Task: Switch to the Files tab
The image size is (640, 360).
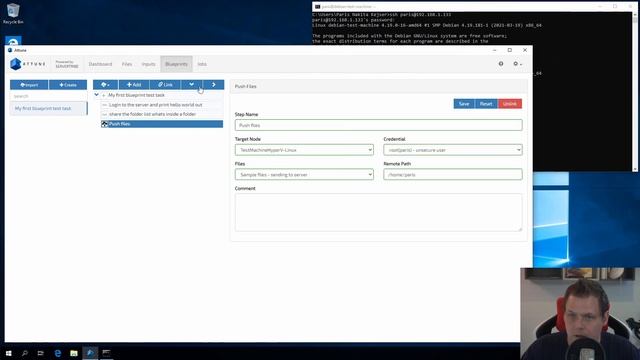Action: [127, 64]
